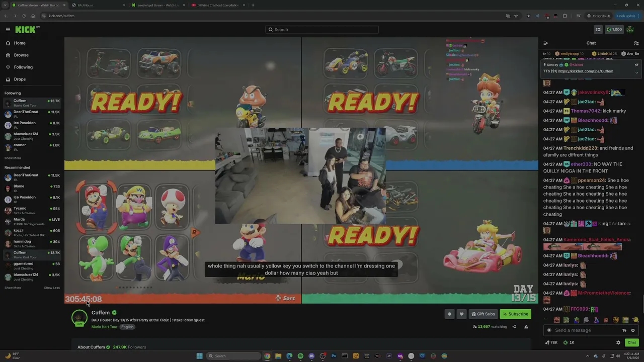644x362 pixels.
Task: Open the Windows Start menu
Action: [x=199, y=356]
